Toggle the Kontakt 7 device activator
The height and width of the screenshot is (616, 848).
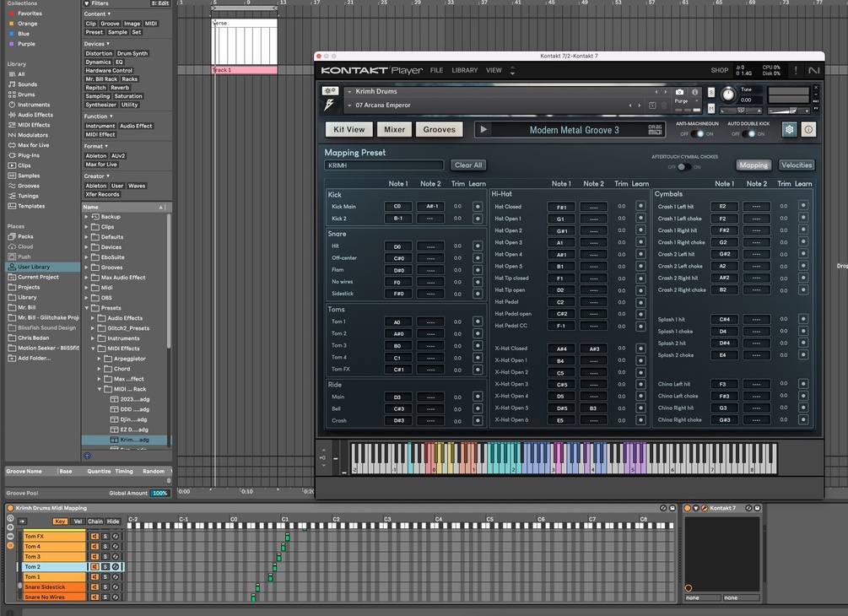(x=688, y=508)
